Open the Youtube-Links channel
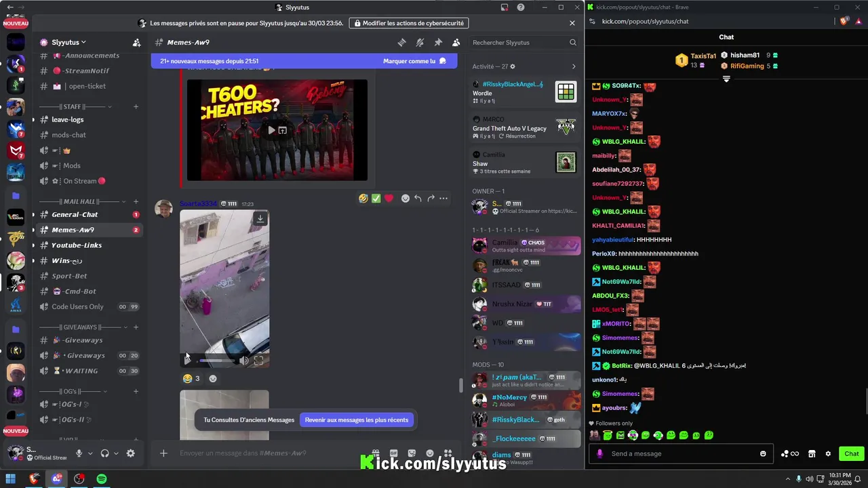 (90, 245)
